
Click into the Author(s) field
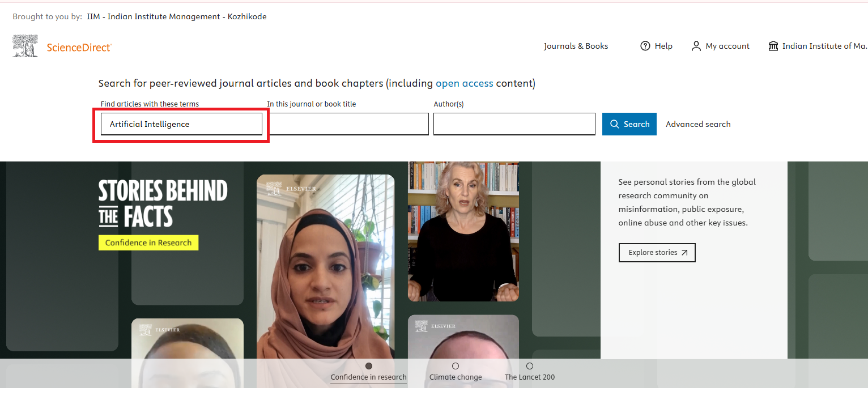(x=514, y=124)
